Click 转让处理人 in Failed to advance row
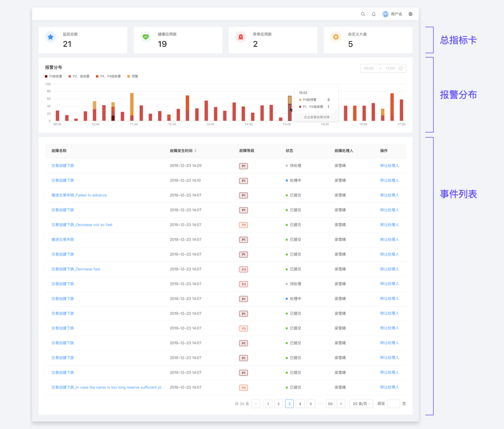 point(389,195)
